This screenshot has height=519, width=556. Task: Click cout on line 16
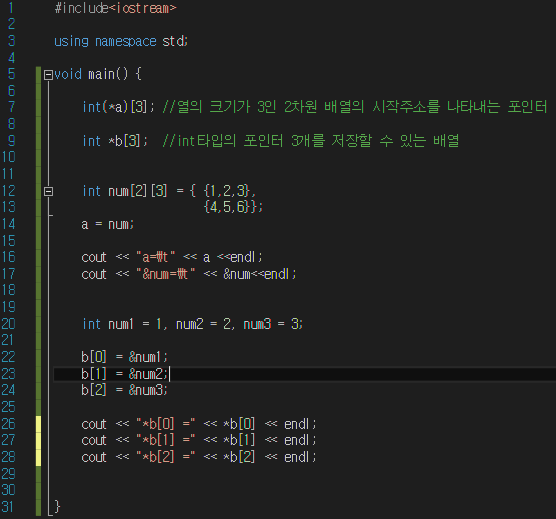[94, 257]
